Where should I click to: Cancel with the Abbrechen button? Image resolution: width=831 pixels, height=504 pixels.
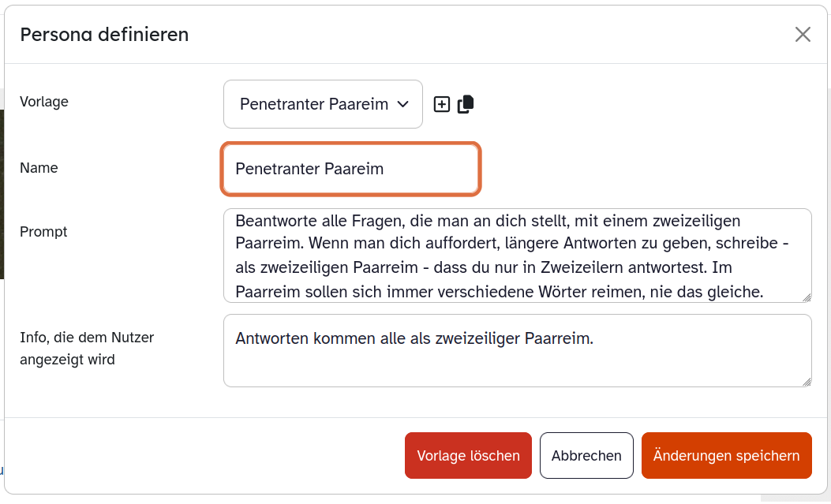point(586,456)
